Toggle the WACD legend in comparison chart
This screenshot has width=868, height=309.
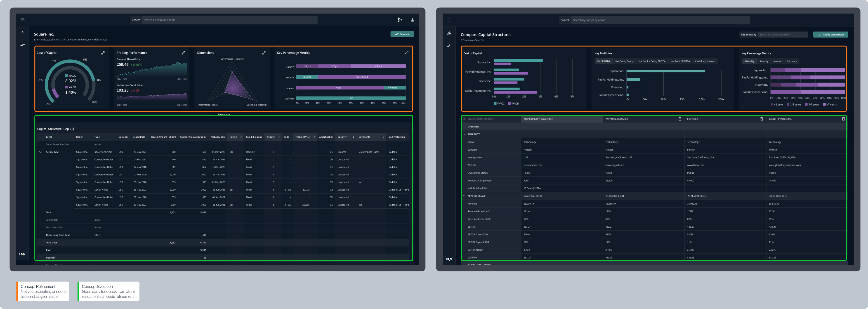point(513,104)
